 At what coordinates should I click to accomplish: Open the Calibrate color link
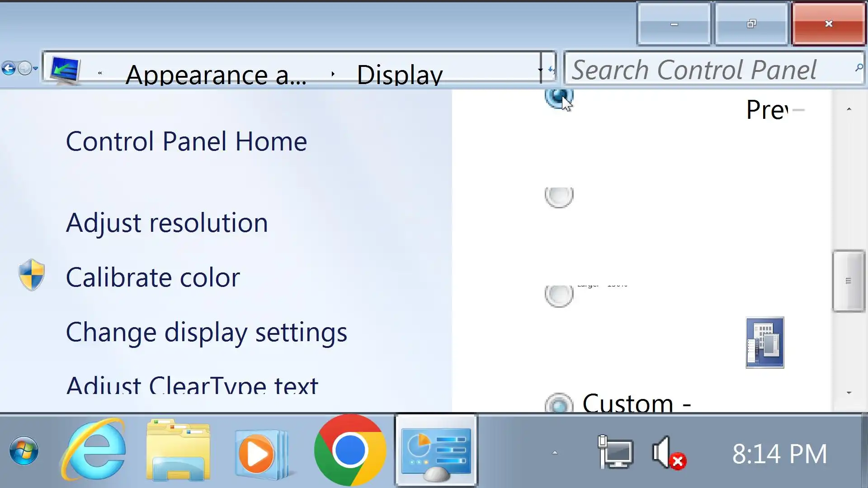click(152, 277)
